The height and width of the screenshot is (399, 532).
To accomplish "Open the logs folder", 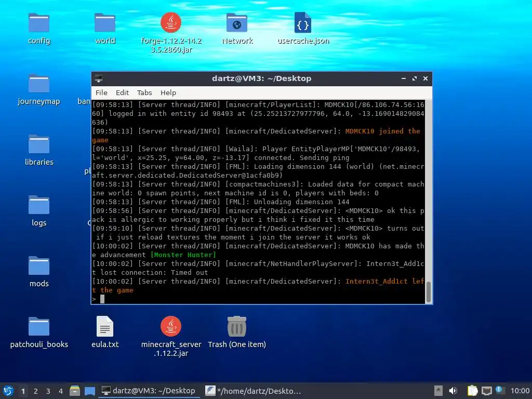I will point(38,205).
